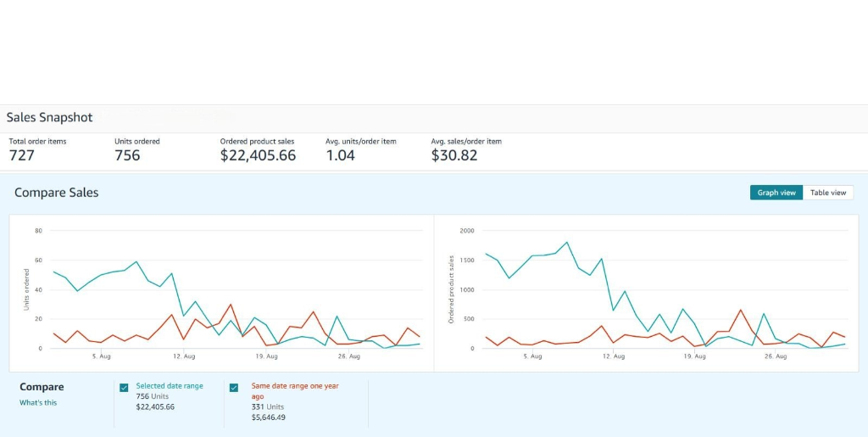Click the Units ordered value 756
868x437 pixels.
pyautogui.click(x=127, y=155)
